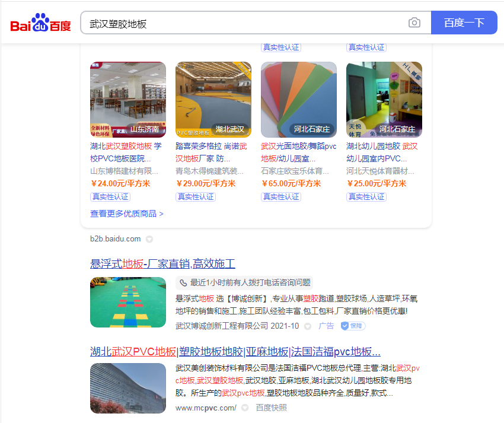Open camera image search in search box
This screenshot has height=423, width=504.
pyautogui.click(x=414, y=23)
